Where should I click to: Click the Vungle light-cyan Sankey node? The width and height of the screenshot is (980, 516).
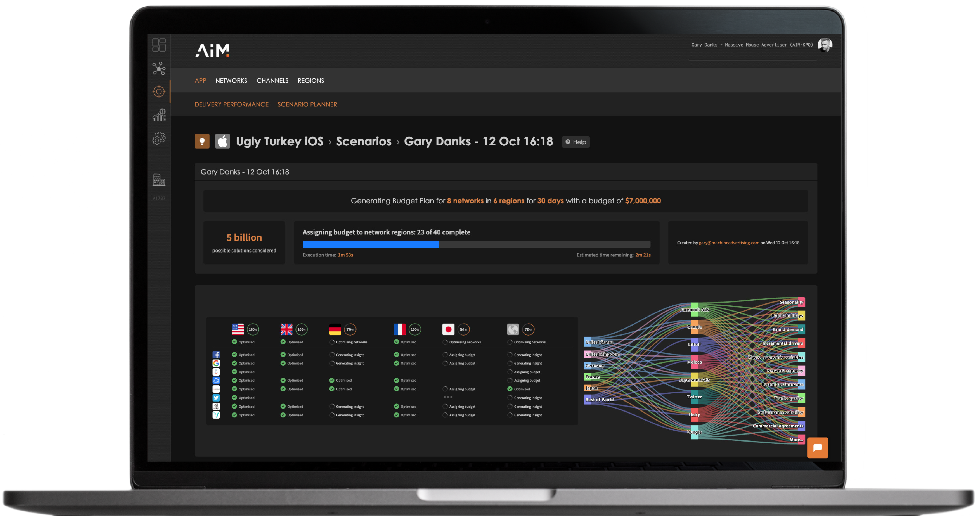[694, 432]
